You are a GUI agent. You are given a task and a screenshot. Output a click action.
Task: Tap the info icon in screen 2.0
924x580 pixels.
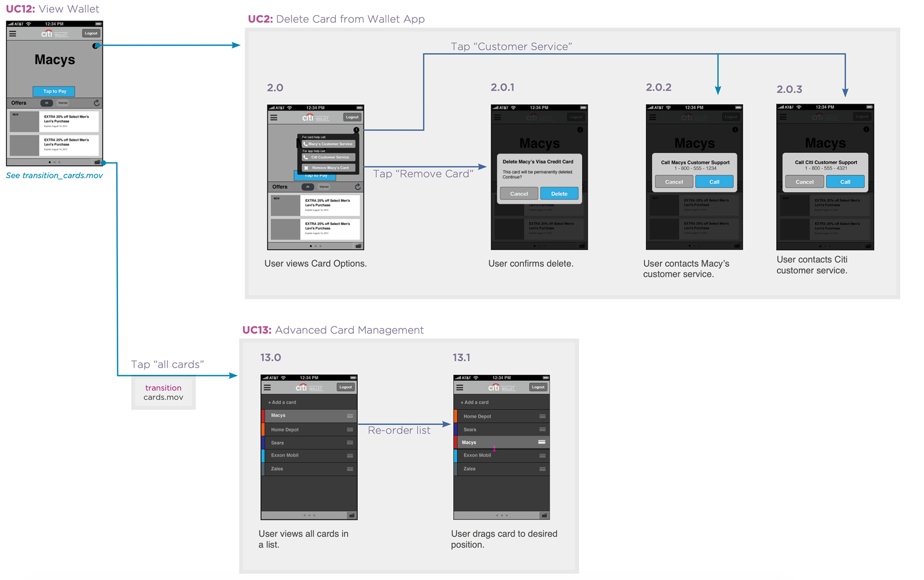[x=356, y=130]
